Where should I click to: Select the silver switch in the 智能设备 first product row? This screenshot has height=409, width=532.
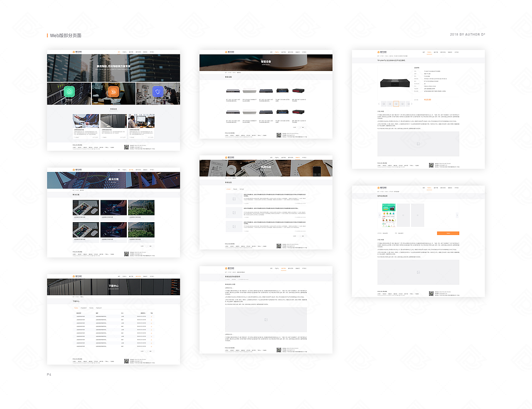point(233,91)
